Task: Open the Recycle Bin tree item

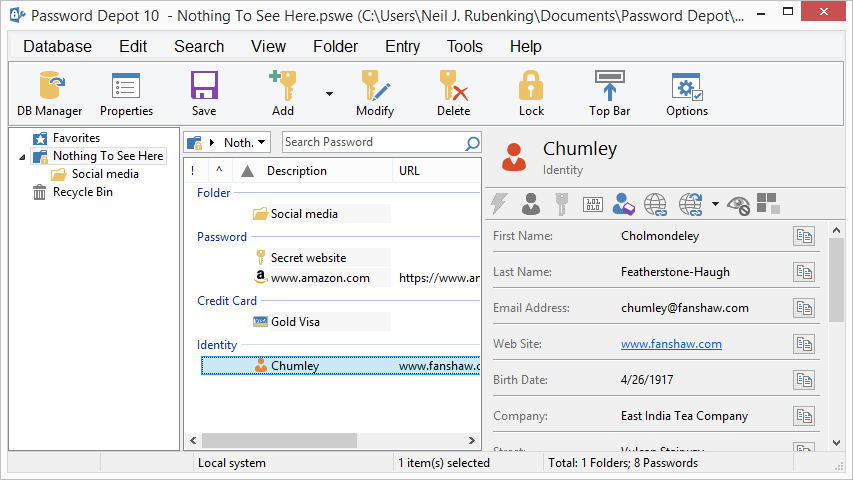Action: click(x=83, y=192)
